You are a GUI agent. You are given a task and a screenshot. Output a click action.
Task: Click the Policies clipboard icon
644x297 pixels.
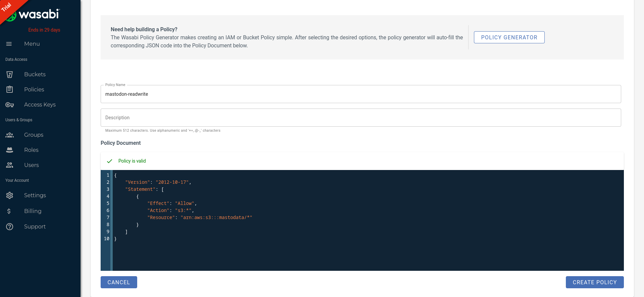(10, 89)
